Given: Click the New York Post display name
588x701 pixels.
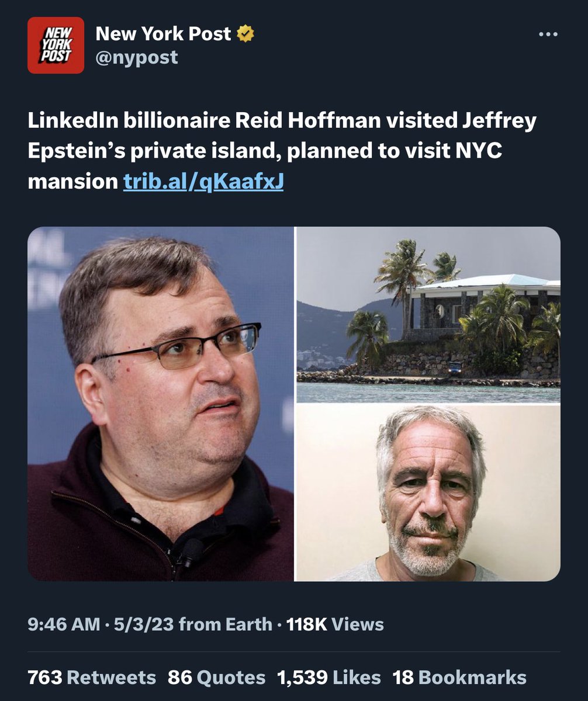Looking at the screenshot, I should [x=163, y=34].
